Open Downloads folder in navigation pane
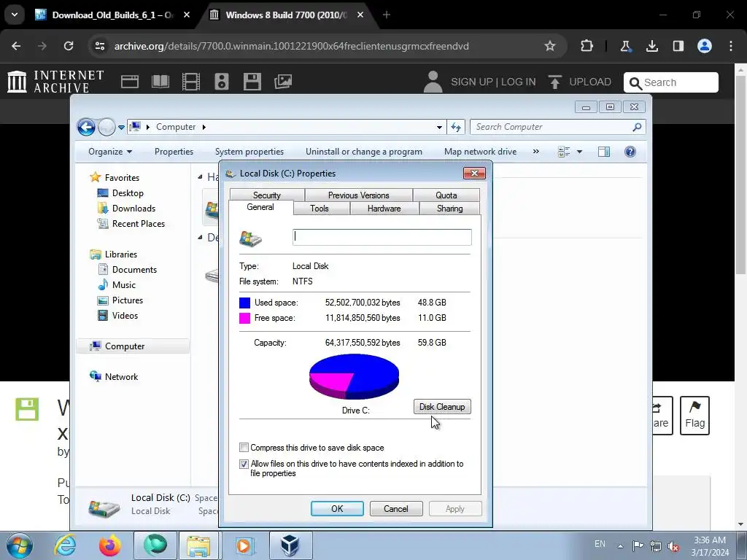 coord(134,208)
